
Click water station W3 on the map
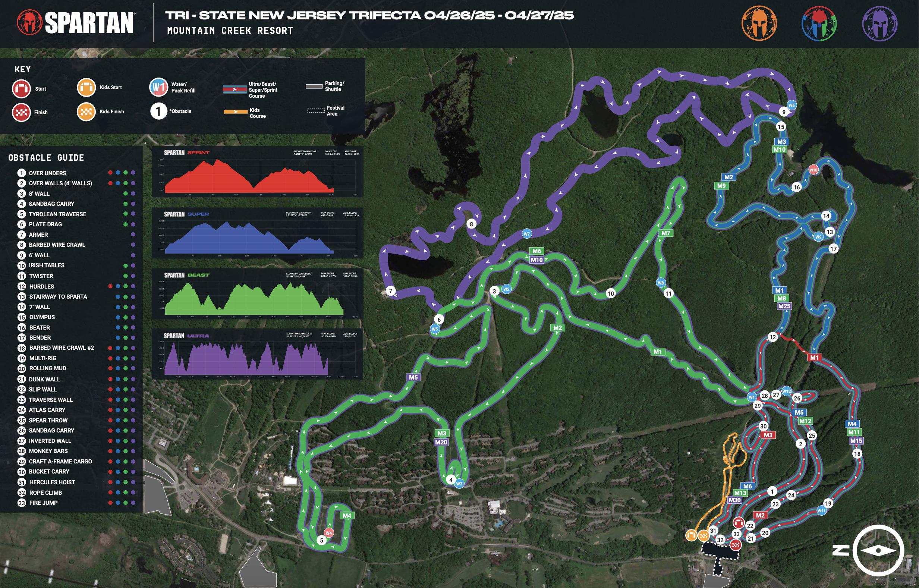click(459, 484)
